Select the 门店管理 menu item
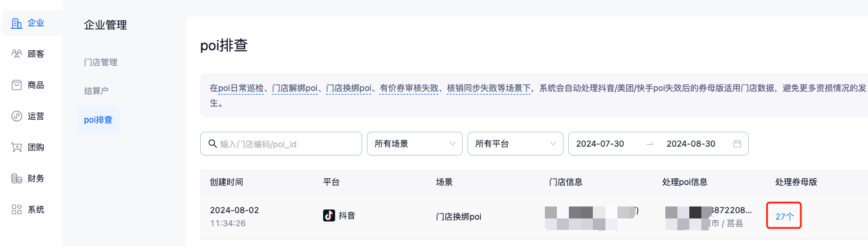 pos(101,62)
